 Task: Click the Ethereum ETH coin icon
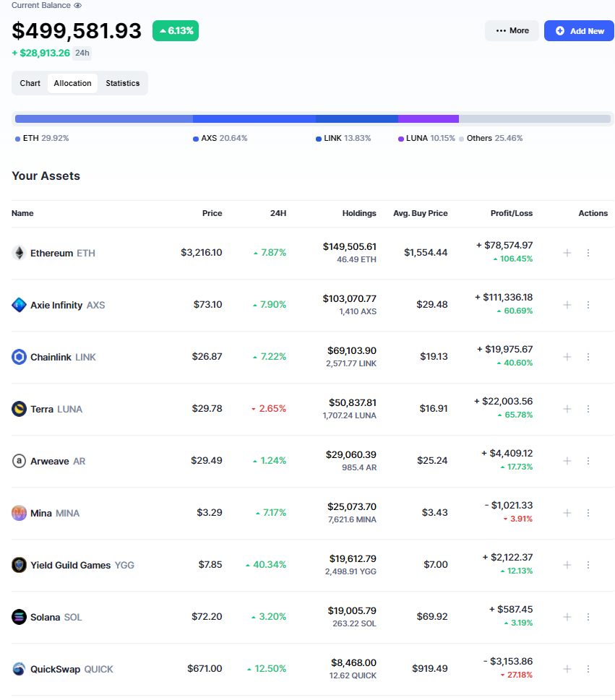pyautogui.click(x=19, y=253)
